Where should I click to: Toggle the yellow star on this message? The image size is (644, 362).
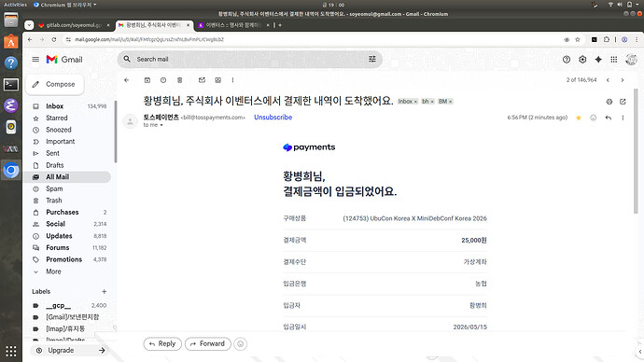coord(579,118)
